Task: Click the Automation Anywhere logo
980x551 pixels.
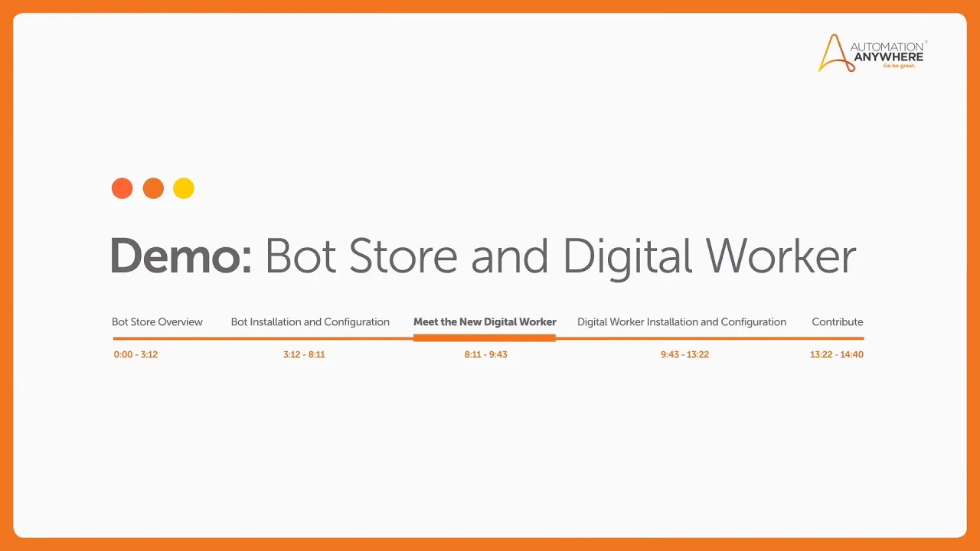Action: (x=873, y=53)
